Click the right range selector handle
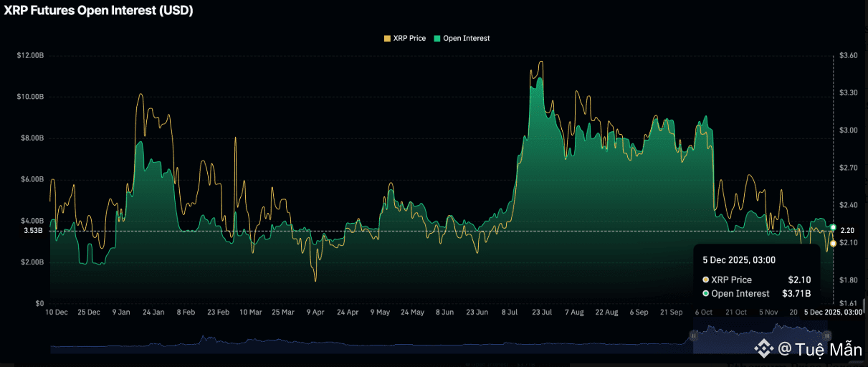This screenshot has height=367, width=868. 826,335
